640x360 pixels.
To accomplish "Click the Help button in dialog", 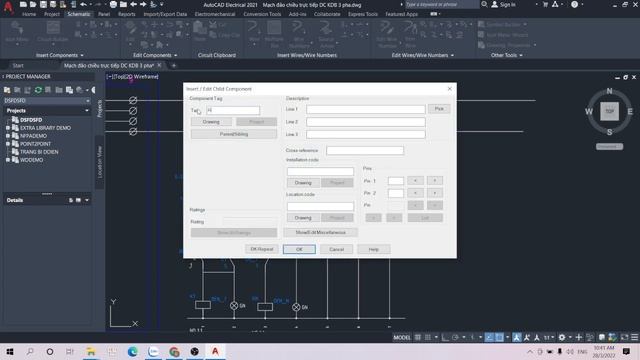I will 374,249.
